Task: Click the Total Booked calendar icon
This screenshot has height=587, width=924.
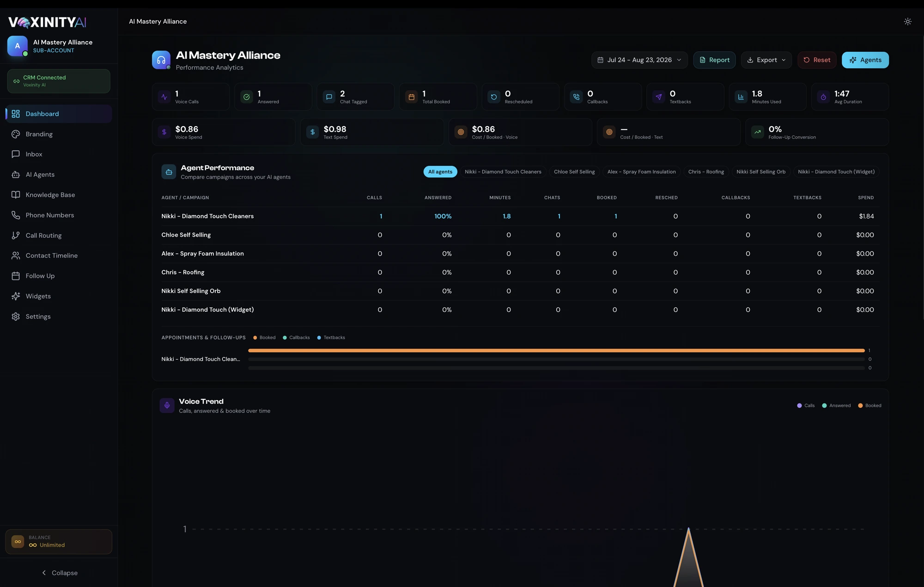Action: 411,97
